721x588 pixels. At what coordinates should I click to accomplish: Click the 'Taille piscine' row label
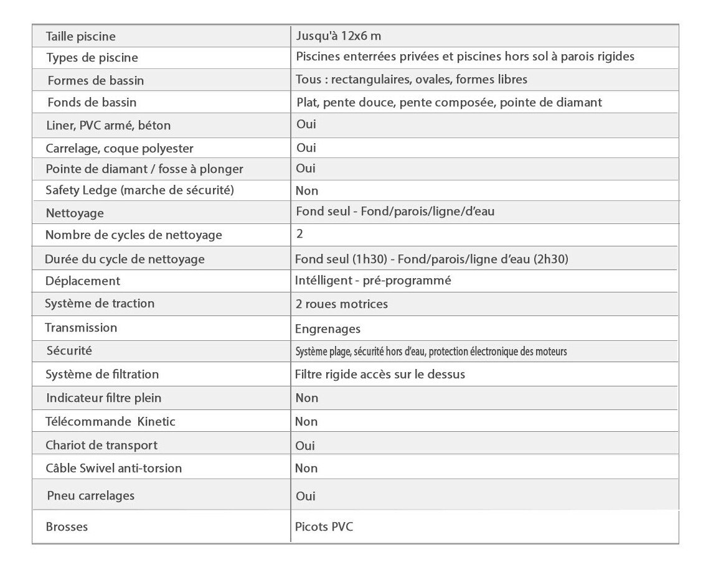(x=80, y=37)
